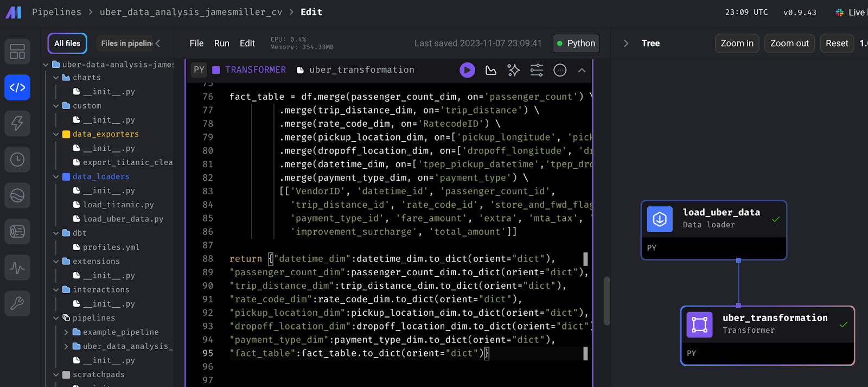Screen dimensions: 868x387
Task: Open block settings sliders icon
Action: (537, 70)
